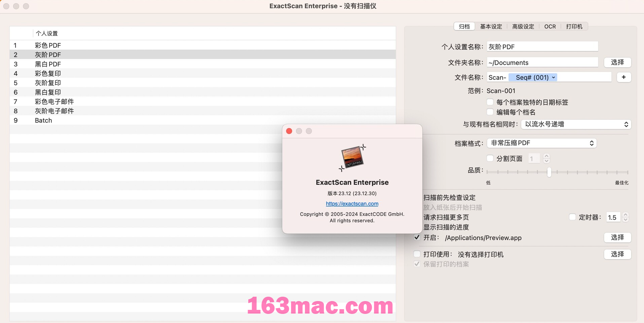Open the 与现有档名相同时 dropdown
This screenshot has height=323, width=644.
point(576,124)
